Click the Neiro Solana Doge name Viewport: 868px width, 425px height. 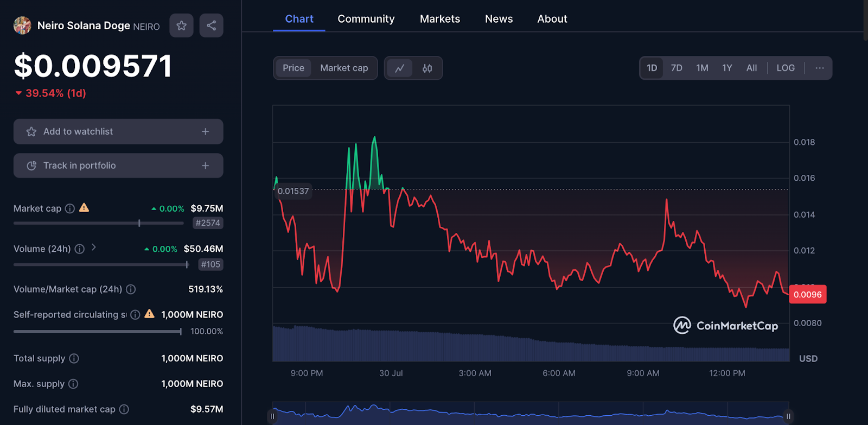coord(84,26)
